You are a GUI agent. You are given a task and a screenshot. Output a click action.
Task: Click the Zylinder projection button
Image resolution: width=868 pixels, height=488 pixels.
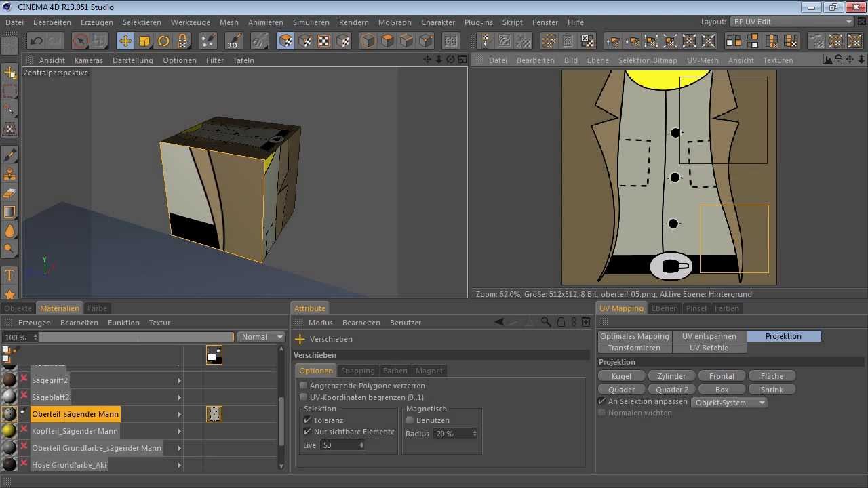(x=671, y=376)
